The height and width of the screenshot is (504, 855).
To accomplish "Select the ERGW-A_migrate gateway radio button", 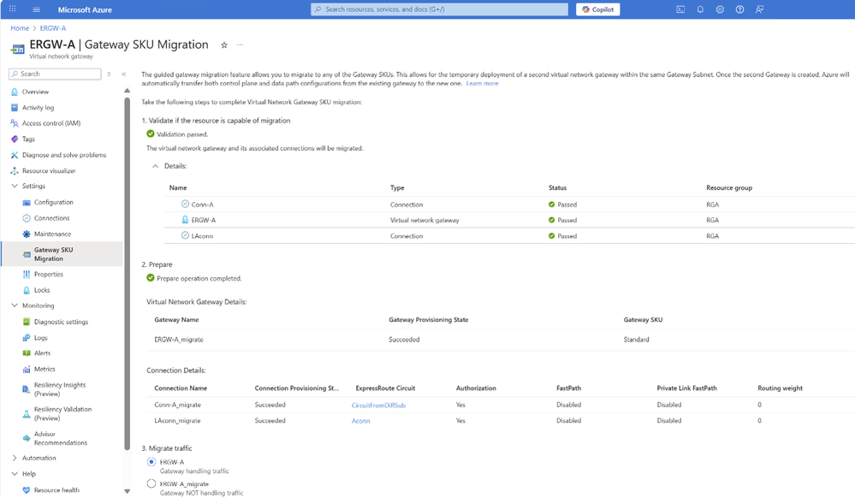I will [x=151, y=483].
